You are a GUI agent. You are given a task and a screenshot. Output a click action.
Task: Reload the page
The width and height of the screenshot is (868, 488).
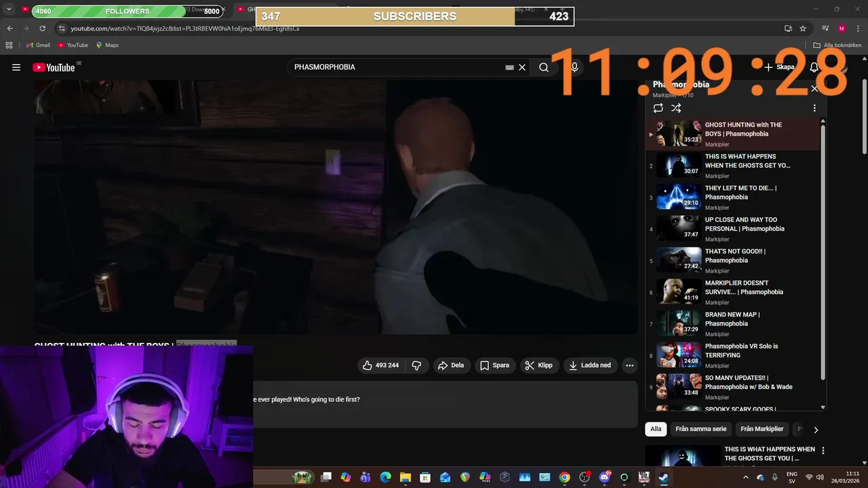tap(42, 28)
